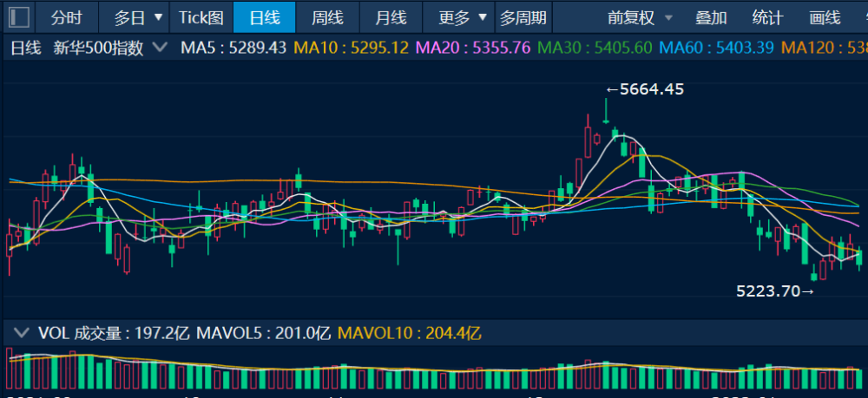The height and width of the screenshot is (398, 868).
Task: Click the MA60 blue indicator label
Action: [x=716, y=49]
